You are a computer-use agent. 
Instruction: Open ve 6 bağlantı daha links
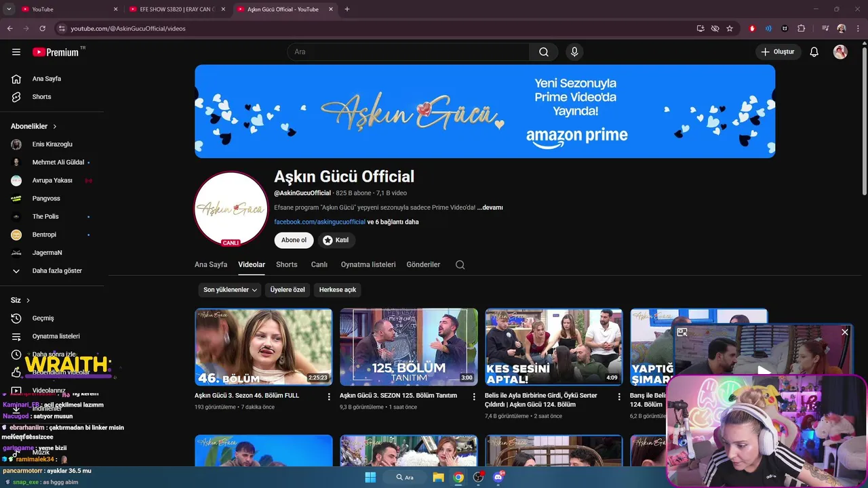(393, 222)
